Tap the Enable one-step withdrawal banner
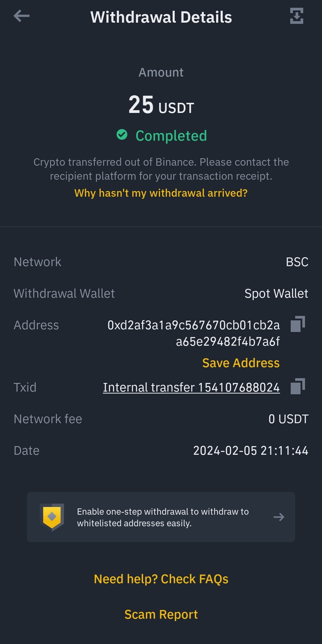This screenshot has height=644, width=322. pyautogui.click(x=161, y=517)
